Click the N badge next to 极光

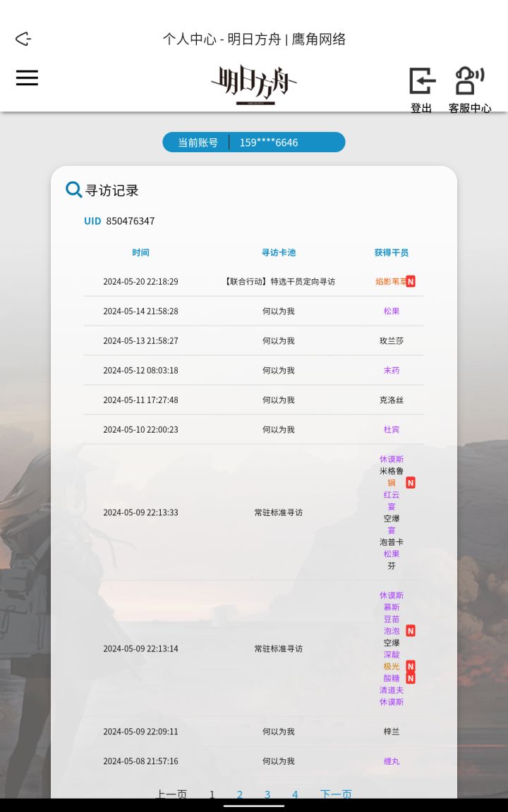click(411, 667)
